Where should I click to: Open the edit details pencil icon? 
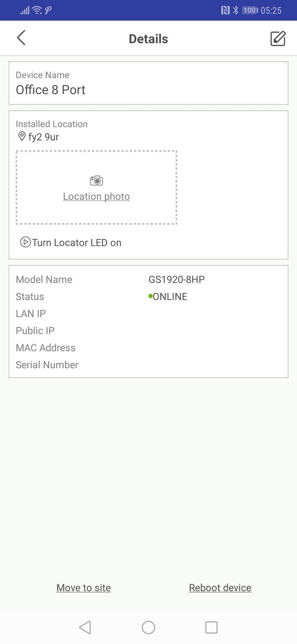point(278,39)
